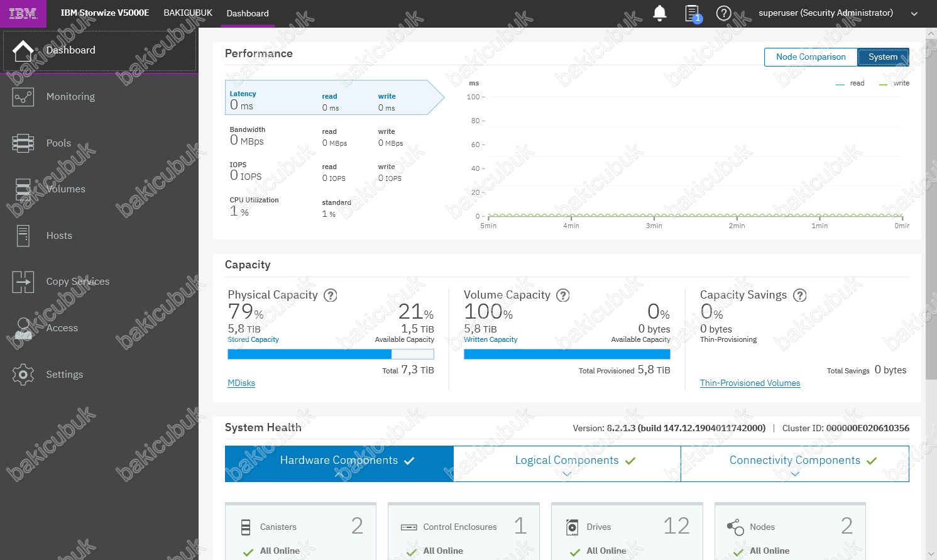Switch performance view to Node Comparison
The image size is (937, 560).
[811, 57]
